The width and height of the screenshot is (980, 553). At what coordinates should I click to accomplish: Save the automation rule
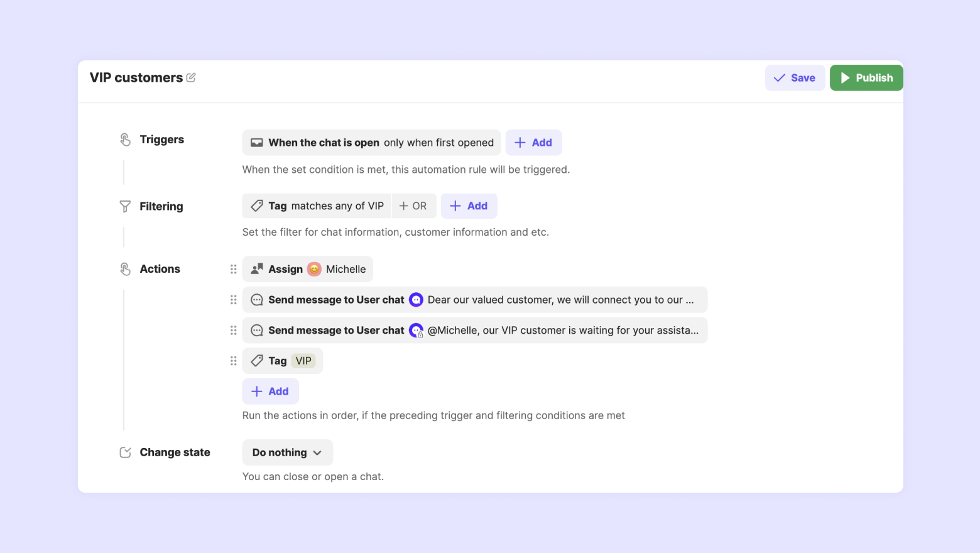tap(795, 78)
